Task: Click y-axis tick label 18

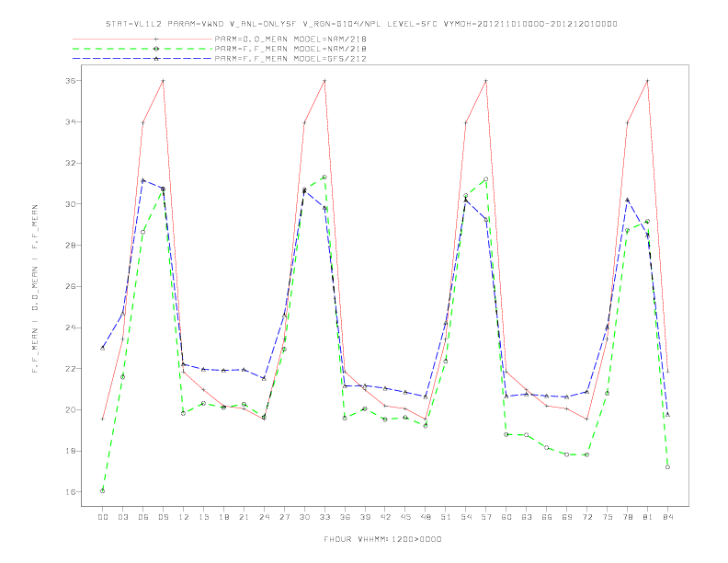Action: (70, 451)
